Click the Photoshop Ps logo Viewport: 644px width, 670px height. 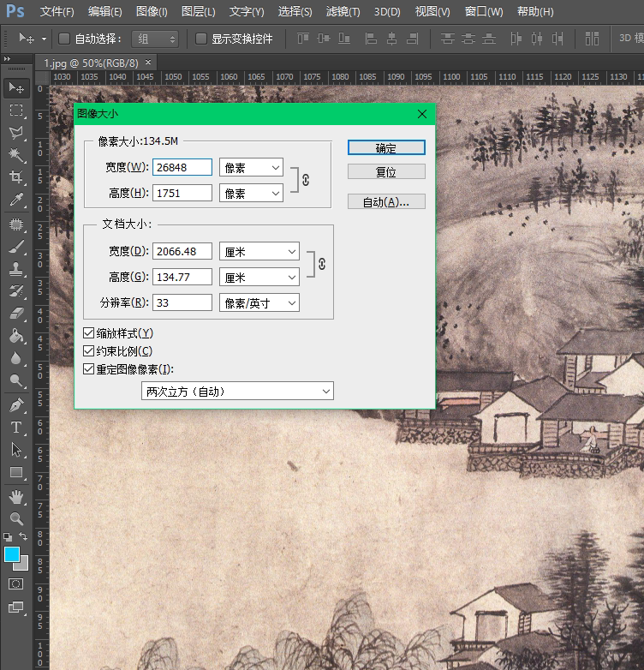(15, 10)
